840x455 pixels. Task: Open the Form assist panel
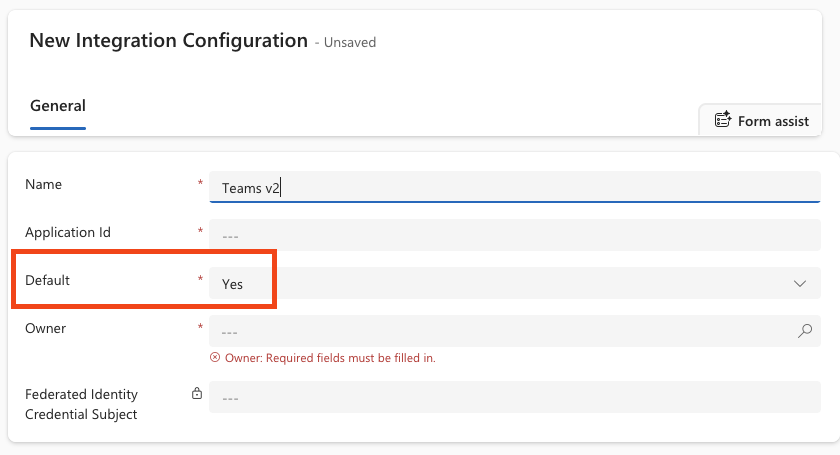tap(763, 121)
